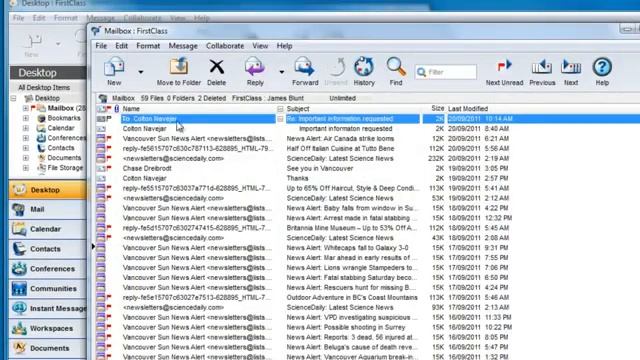
Task: Open the Collaborate menu in Mailbox window
Action: click(225, 46)
